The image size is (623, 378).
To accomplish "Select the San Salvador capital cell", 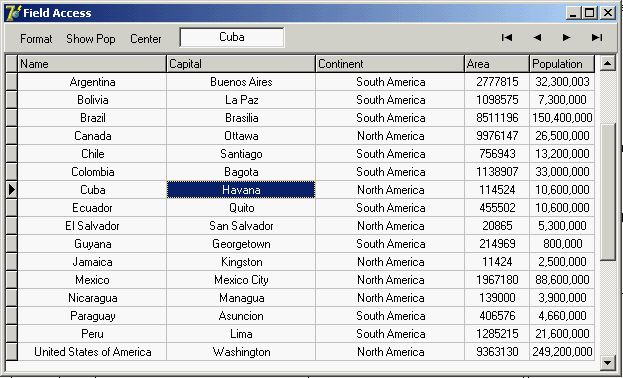I will click(241, 226).
